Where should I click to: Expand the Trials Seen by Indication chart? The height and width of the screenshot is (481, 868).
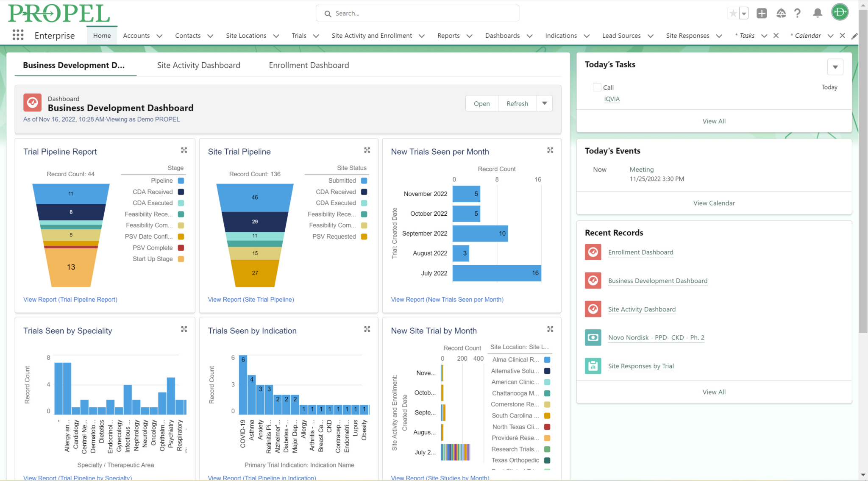point(367,329)
